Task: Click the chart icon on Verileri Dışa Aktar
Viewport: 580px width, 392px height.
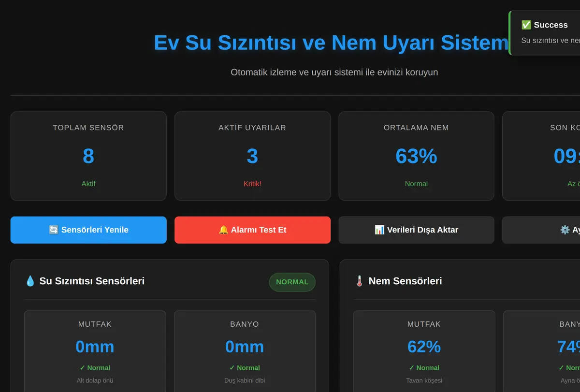Action: pos(379,230)
